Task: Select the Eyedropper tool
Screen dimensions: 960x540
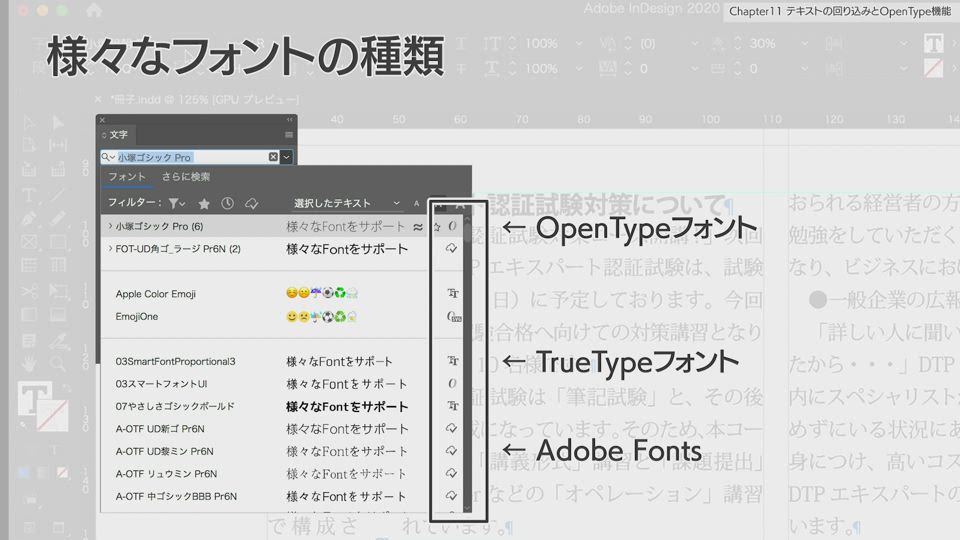Action: tap(58, 340)
